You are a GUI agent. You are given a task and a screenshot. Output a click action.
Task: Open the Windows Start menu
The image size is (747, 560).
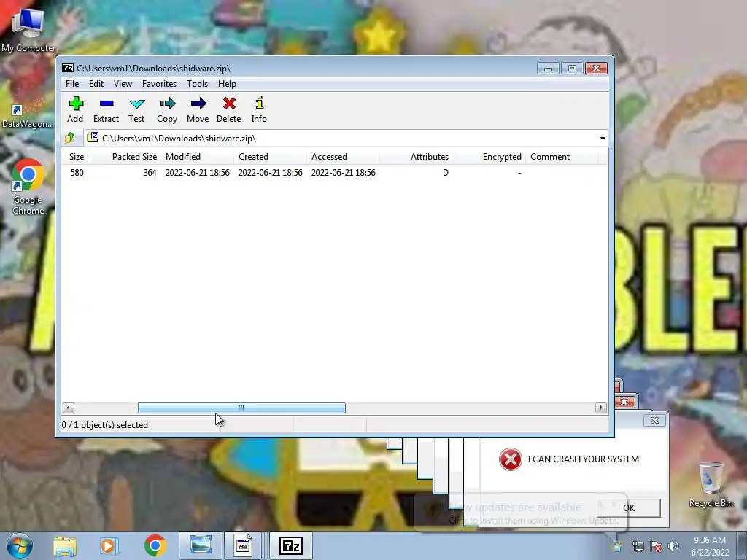click(x=20, y=545)
